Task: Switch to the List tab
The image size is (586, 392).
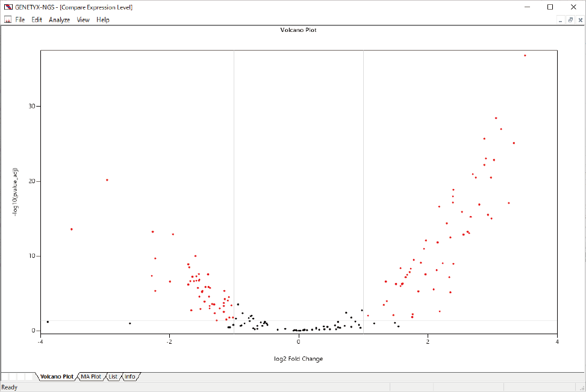Action: (113, 376)
